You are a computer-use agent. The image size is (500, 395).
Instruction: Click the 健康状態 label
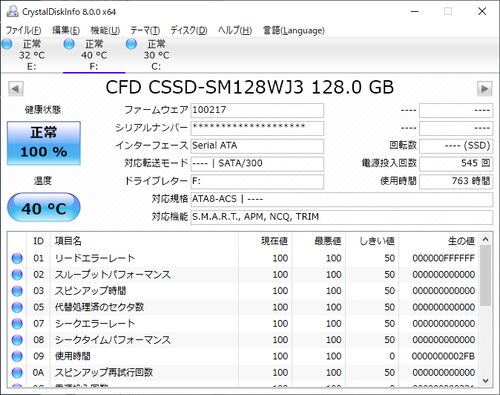[43, 110]
